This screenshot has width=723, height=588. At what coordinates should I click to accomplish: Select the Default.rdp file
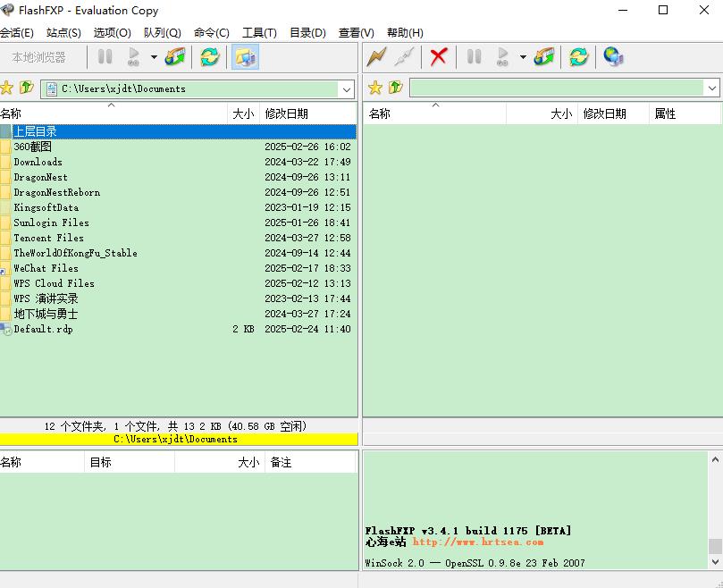tap(179, 329)
